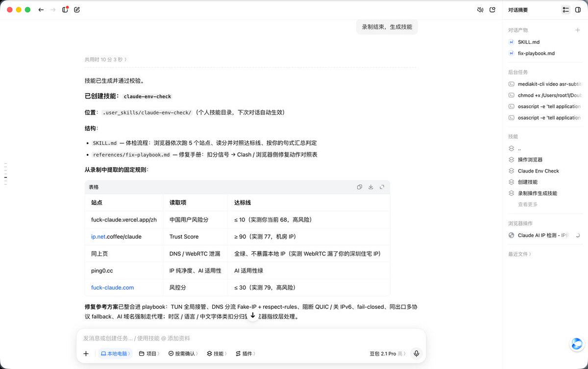Open the fuck-claude.com link
This screenshot has height=369, width=588.
(112, 288)
